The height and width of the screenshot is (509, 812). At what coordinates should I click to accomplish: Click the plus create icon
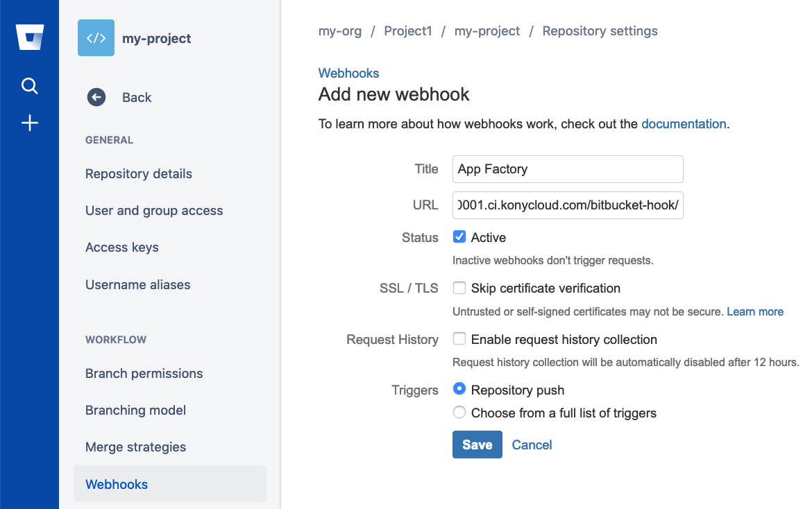coord(29,123)
